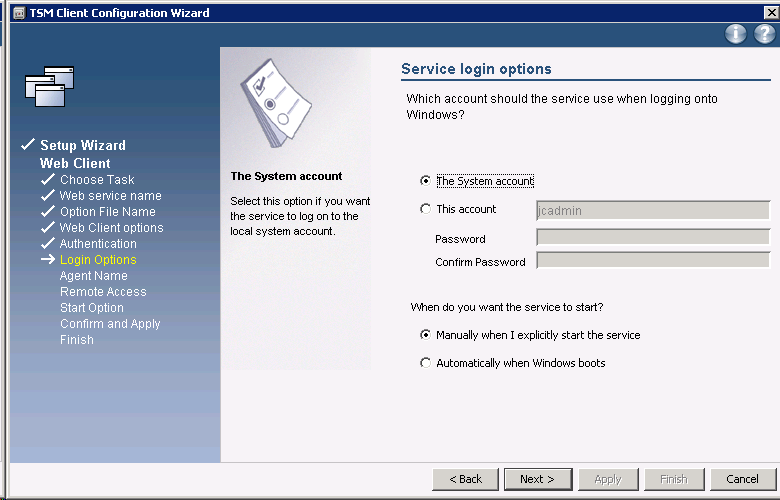Click Web Client options step
The height and width of the screenshot is (500, 780).
point(111,228)
